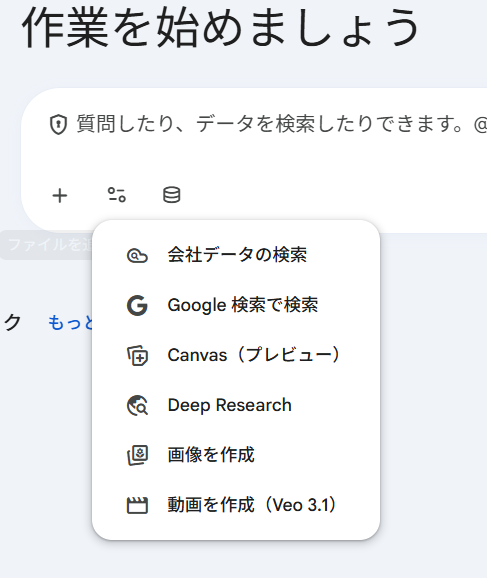Open the tools sliders icon
This screenshot has width=487, height=578.
(116, 195)
